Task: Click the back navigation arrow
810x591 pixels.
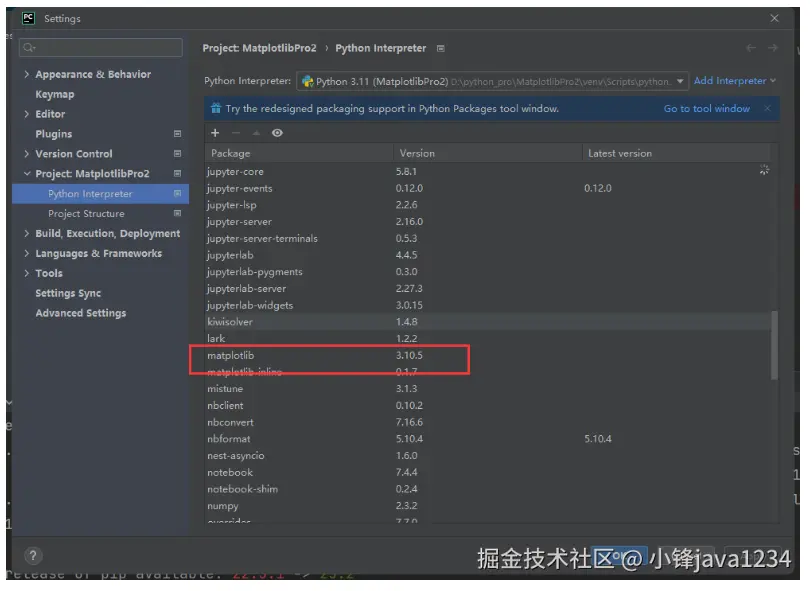Action: pos(751,48)
